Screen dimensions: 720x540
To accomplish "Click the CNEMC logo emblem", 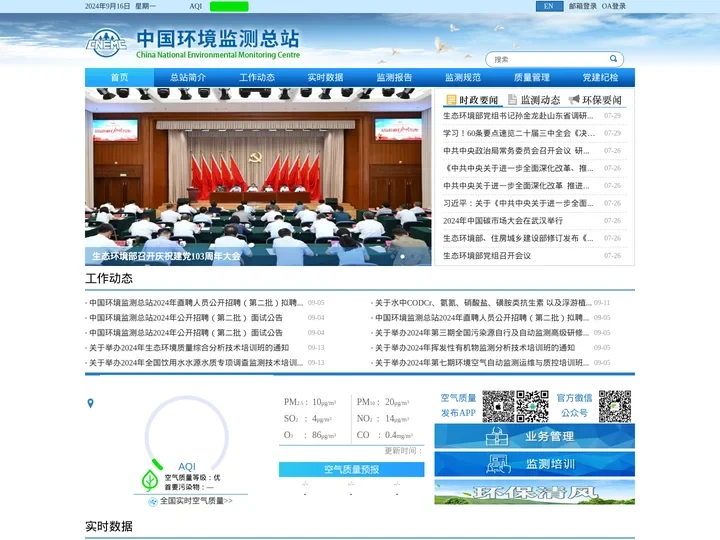I will [107, 43].
